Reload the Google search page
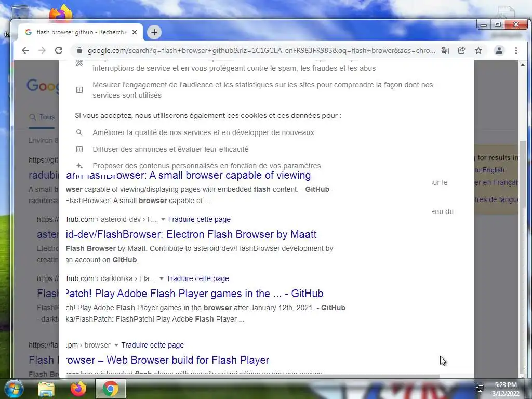532x399 pixels. pos(59,50)
